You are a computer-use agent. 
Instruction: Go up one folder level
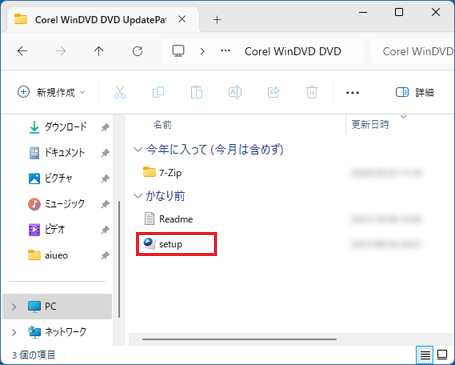pyautogui.click(x=99, y=51)
